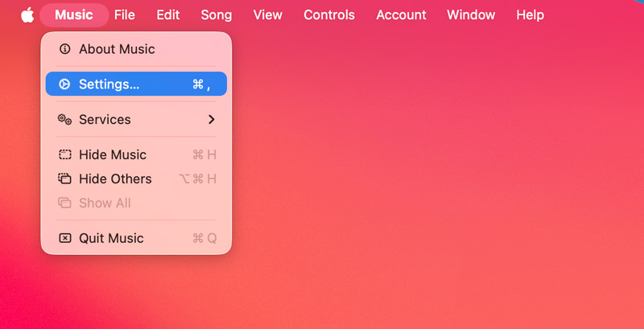Click the x-box icon beside Quit Music
The image size is (644, 329).
65,238
